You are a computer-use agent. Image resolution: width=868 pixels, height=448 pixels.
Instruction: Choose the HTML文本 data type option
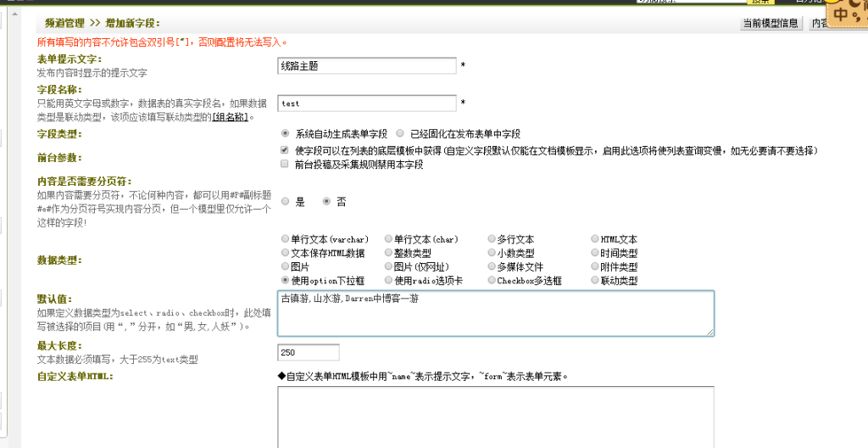click(594, 239)
